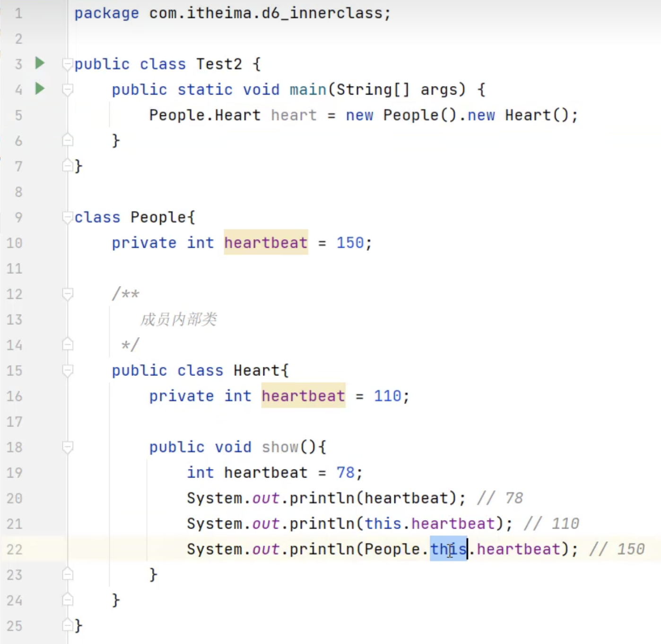
Task: Click the comment // 110 on line 21
Action: tap(551, 523)
